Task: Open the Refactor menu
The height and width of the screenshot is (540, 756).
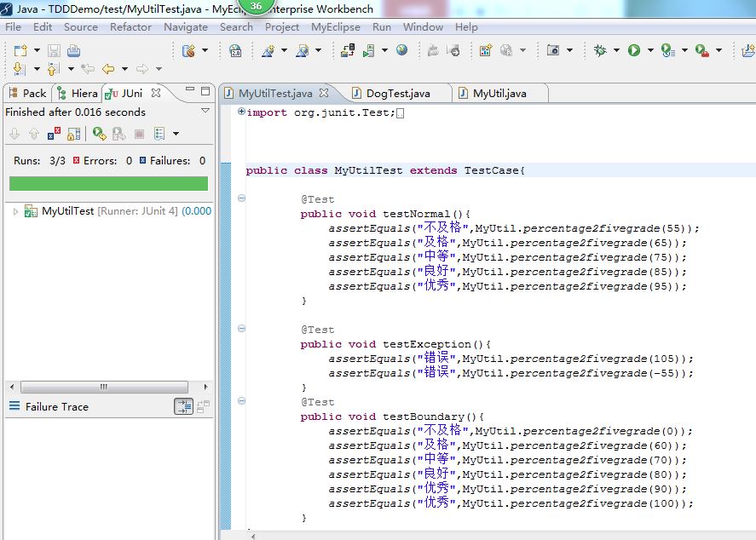Action: [130, 27]
